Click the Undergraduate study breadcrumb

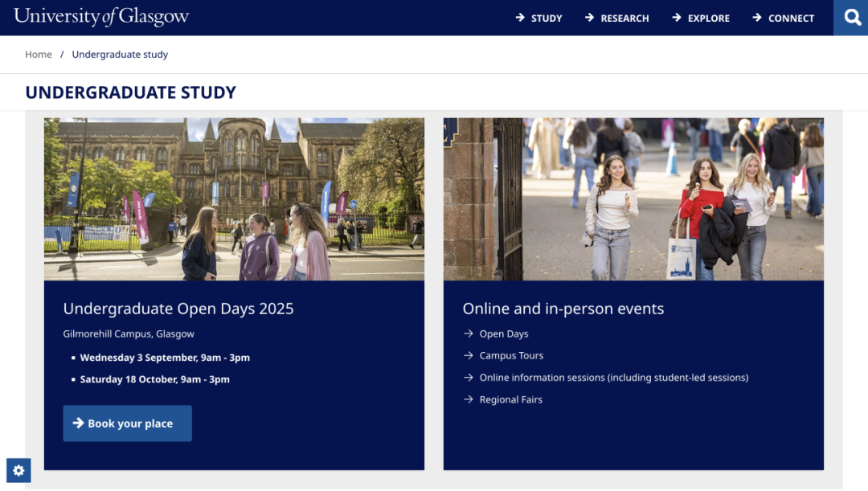[x=120, y=55]
